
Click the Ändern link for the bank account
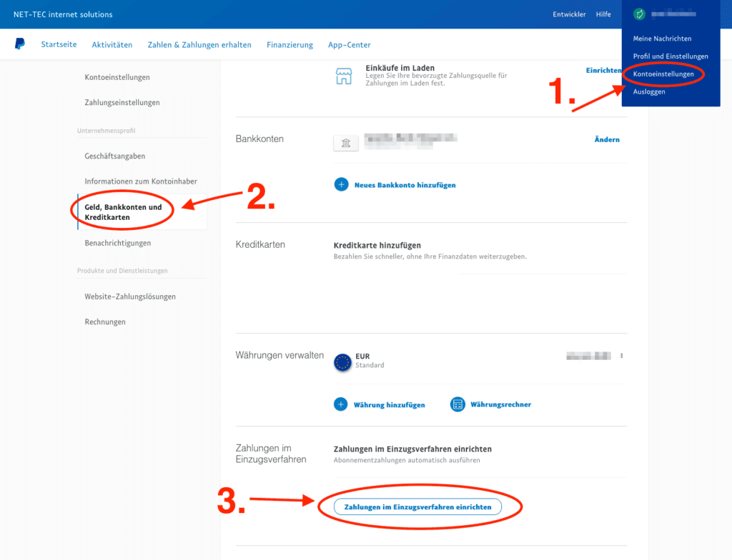(606, 139)
